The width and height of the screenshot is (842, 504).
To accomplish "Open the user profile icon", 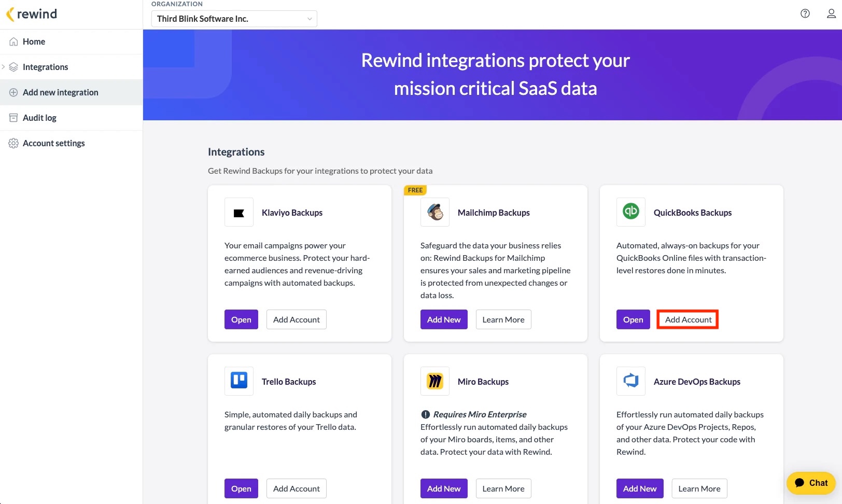I will coord(831,13).
